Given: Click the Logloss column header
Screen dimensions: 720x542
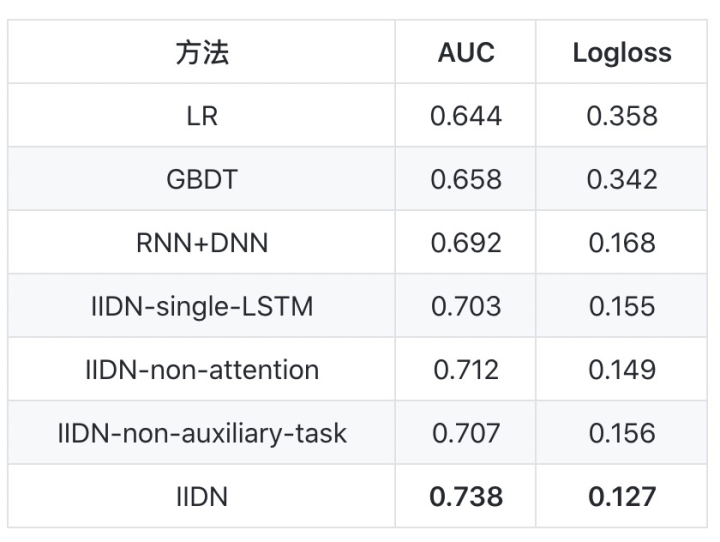Looking at the screenshot, I should (622, 53).
